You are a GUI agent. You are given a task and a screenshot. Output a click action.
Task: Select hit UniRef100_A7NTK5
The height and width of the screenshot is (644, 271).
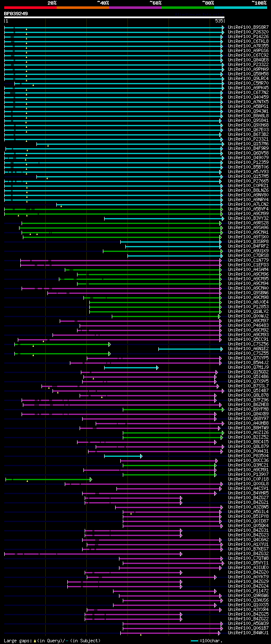click(248, 102)
